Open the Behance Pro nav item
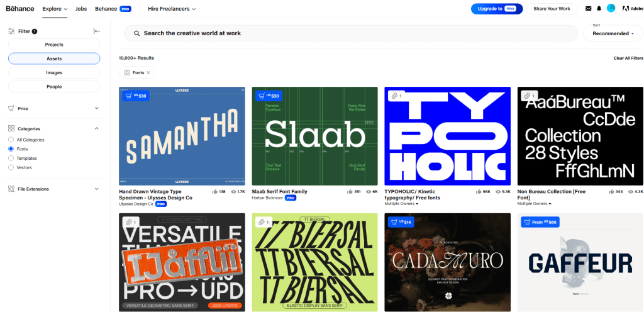Image resolution: width=644 pixels, height=312 pixels. [113, 9]
